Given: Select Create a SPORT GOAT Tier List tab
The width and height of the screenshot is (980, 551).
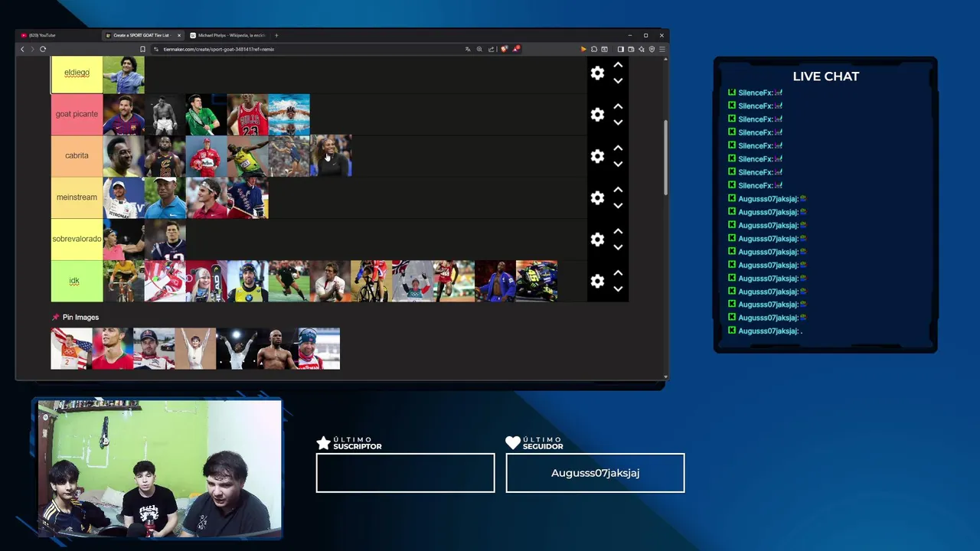Looking at the screenshot, I should point(141,35).
